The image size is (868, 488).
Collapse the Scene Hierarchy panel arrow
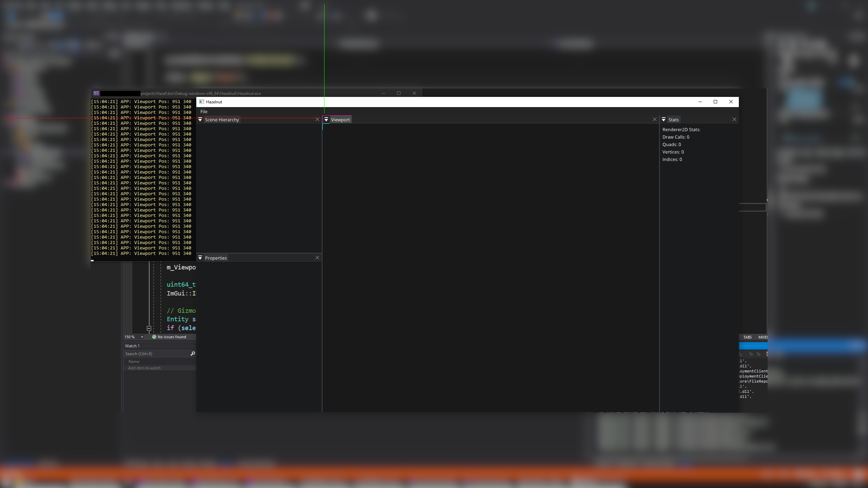click(x=200, y=120)
